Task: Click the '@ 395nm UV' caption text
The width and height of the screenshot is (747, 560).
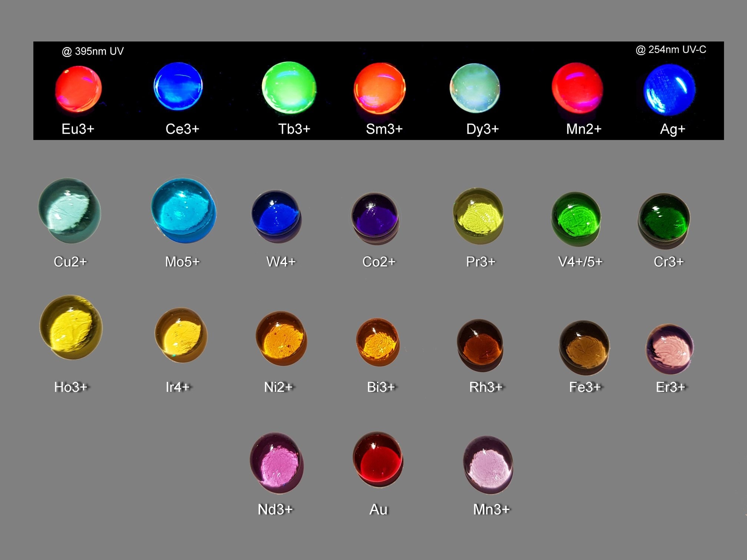Action: tap(93, 51)
